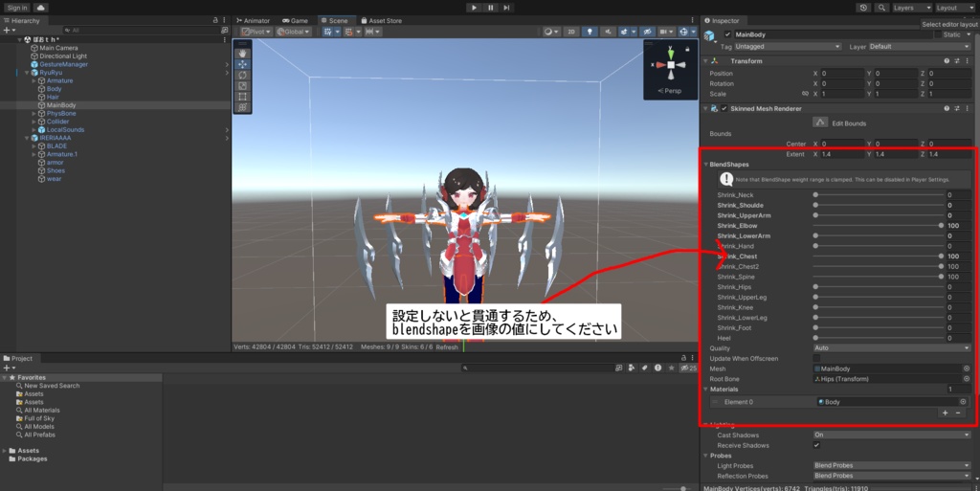
Task: Select MainBody in the Hierarchy
Action: tap(61, 105)
